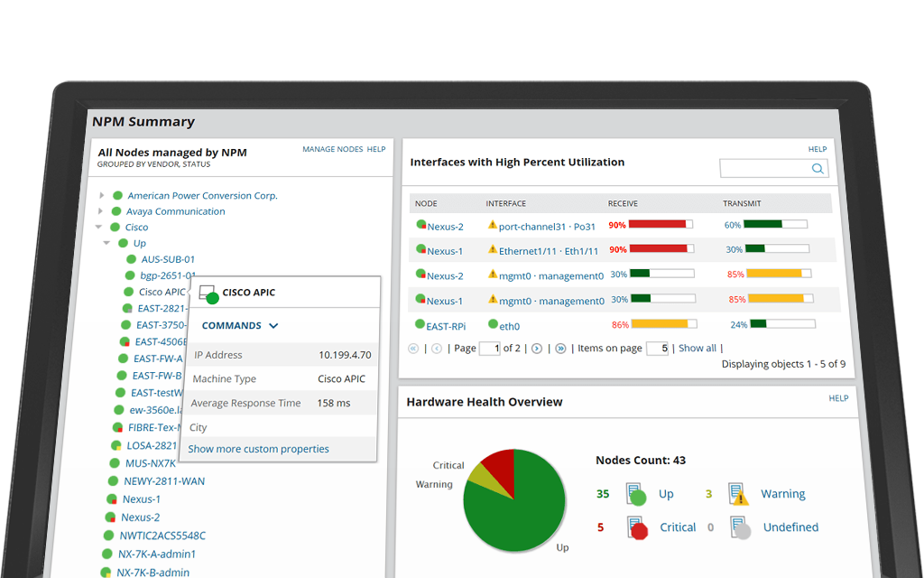Select the NEWY-2811-WAN node

pyautogui.click(x=164, y=481)
